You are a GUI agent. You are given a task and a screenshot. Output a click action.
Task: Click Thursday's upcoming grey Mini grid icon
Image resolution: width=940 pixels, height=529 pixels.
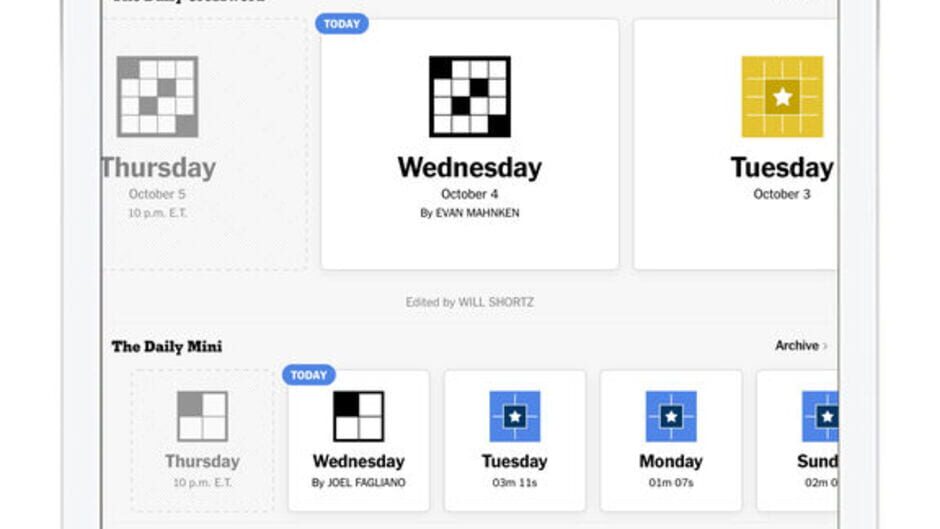coord(202,416)
